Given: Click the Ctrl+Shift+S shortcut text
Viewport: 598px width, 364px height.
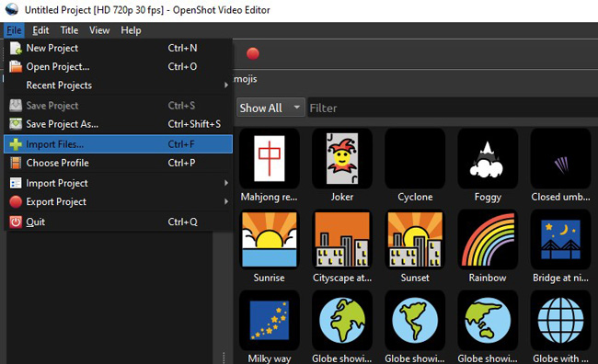Looking at the screenshot, I should pos(194,124).
